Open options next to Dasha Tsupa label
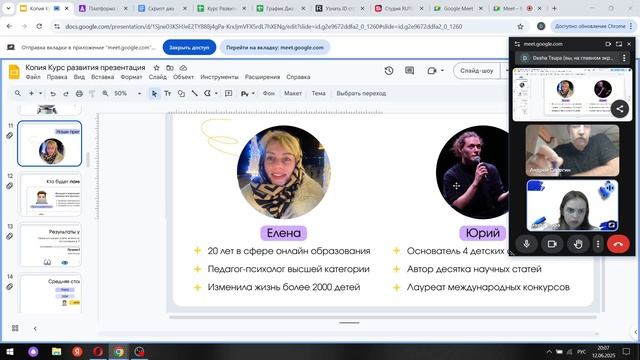The width and height of the screenshot is (640, 360). coord(624,58)
